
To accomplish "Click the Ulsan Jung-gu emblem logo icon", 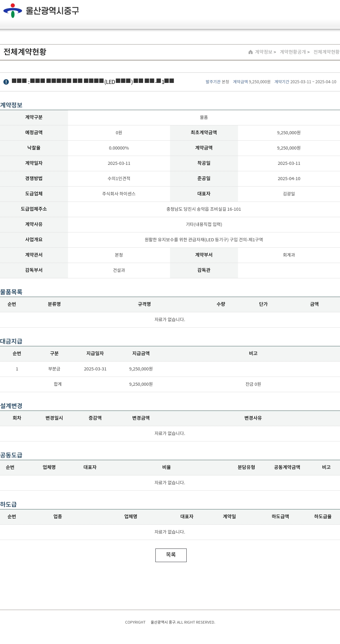I will click(13, 11).
